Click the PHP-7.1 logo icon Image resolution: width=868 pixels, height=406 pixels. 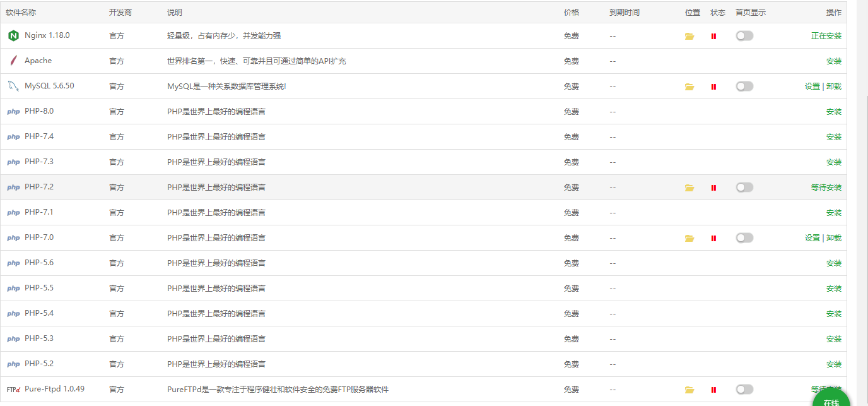click(x=13, y=213)
